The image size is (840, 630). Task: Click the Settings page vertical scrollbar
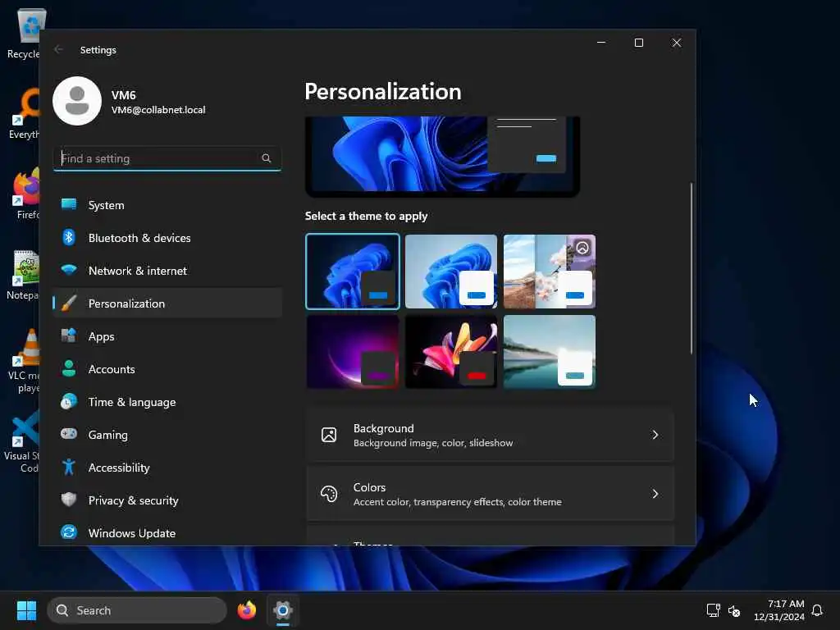click(691, 268)
